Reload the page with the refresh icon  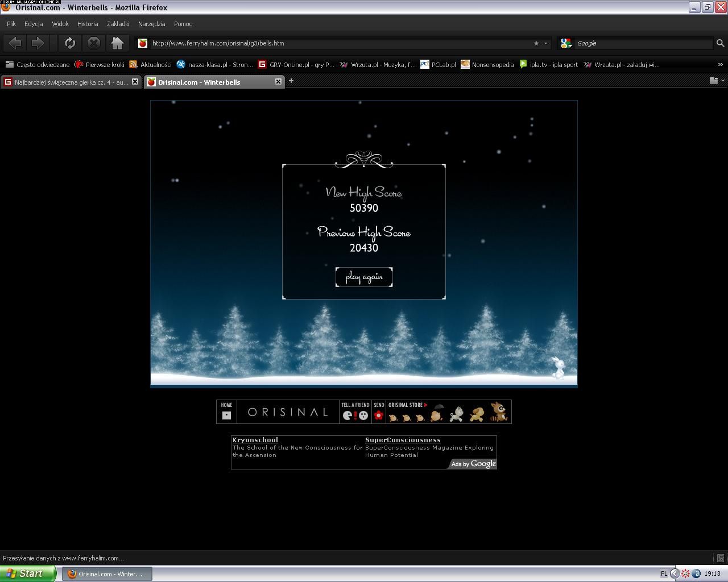70,43
